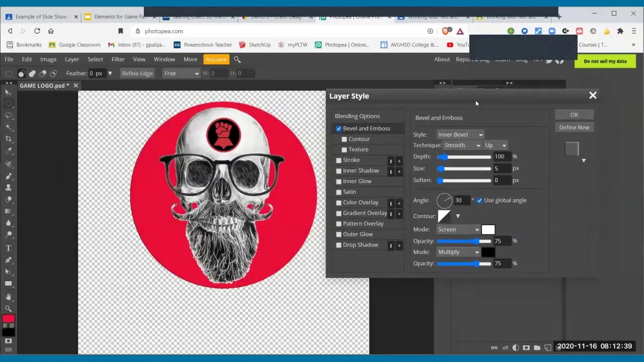Enable the Inner Glow checkbox
The width and height of the screenshot is (644, 362).
point(339,182)
